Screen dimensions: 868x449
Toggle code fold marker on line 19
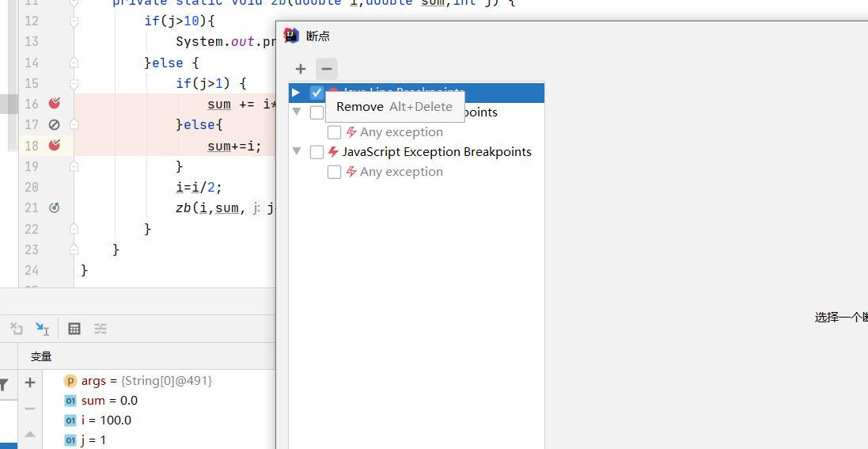74,166
